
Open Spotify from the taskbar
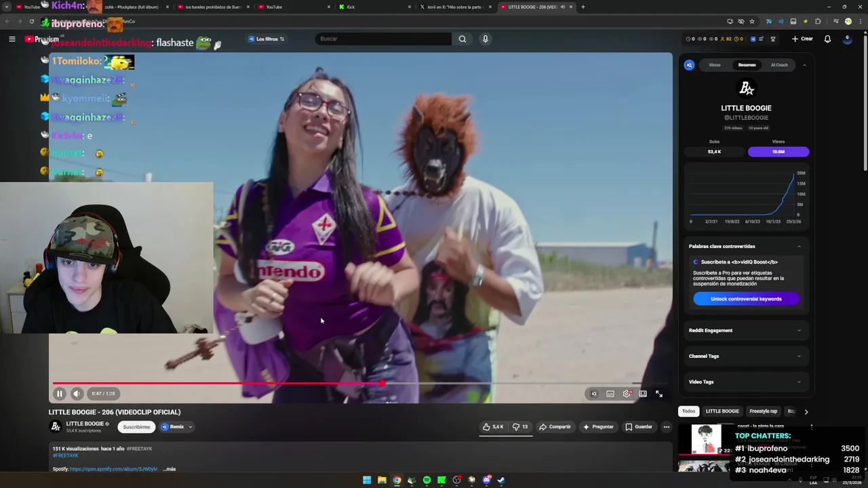(x=427, y=480)
